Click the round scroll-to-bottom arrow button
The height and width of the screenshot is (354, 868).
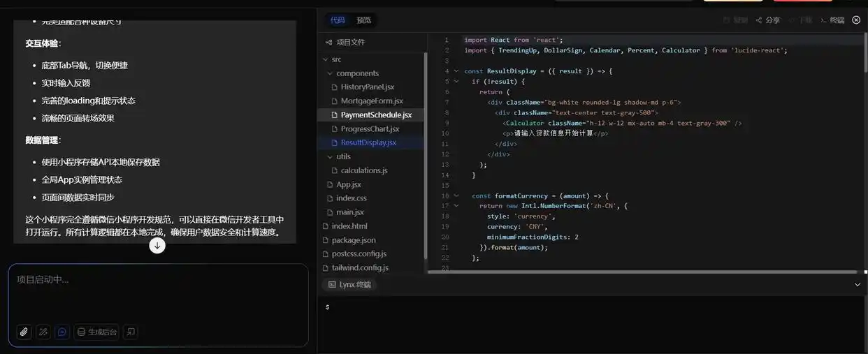coord(157,245)
